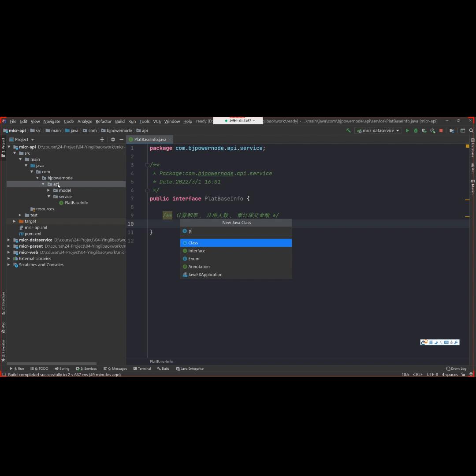Collapse all in the Project panel
This screenshot has width=476, height=476.
(102, 139)
